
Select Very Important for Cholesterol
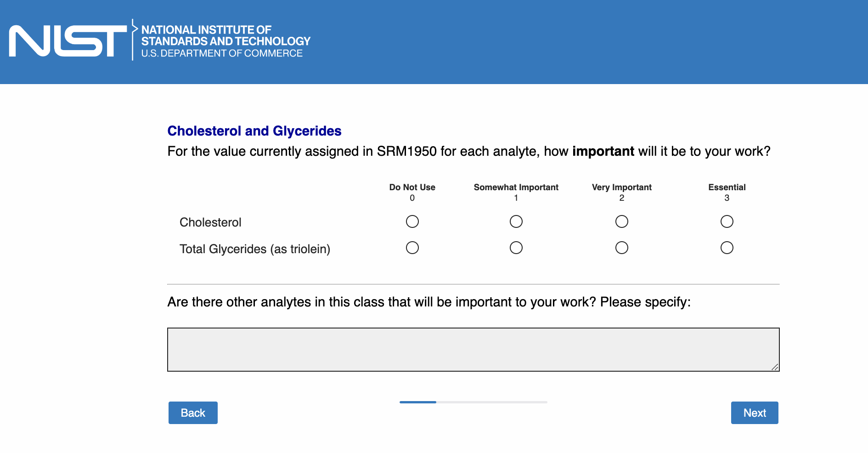tap(621, 221)
